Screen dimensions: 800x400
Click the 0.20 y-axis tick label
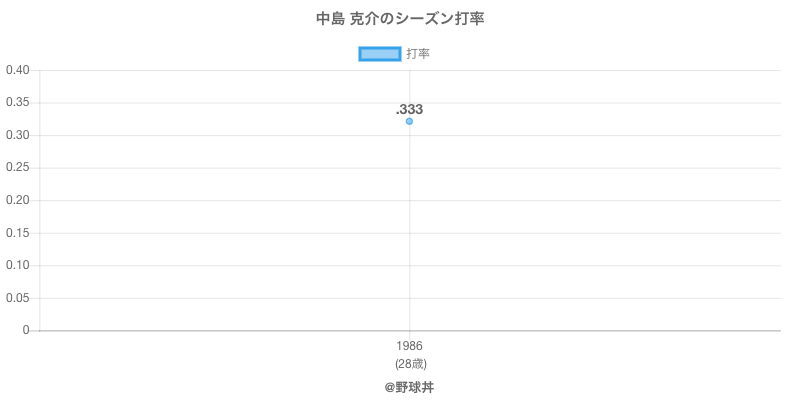click(17, 200)
